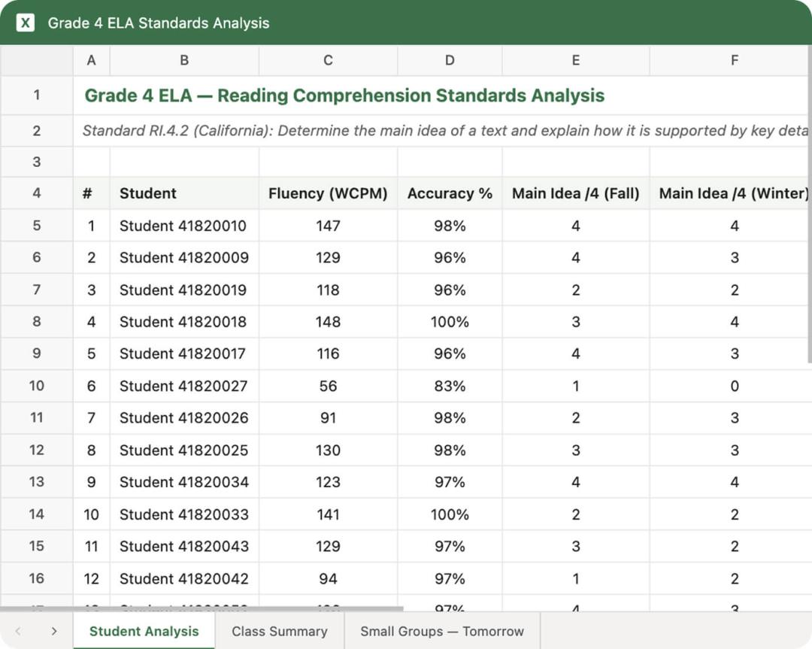Screen dimensions: 812x649
Task: Select fluency value 130
Action: 328,450
